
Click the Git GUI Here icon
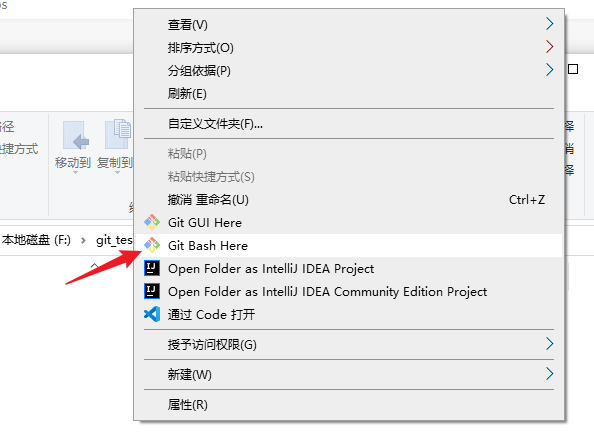point(152,222)
